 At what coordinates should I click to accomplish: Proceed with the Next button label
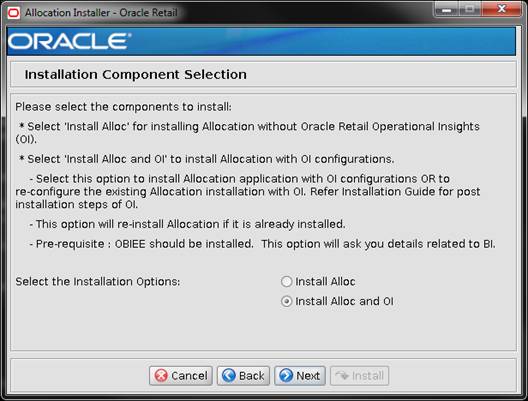coord(308,376)
